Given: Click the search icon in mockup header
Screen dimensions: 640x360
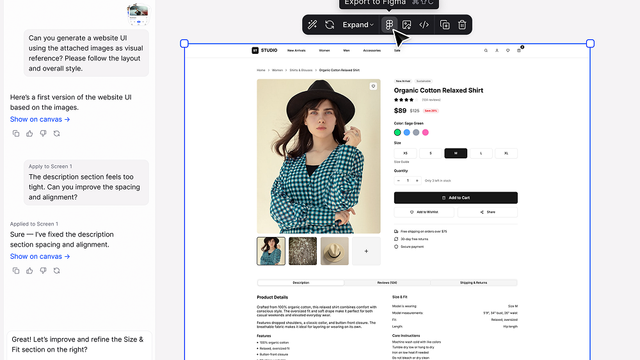Looking at the screenshot, I should coord(486,51).
